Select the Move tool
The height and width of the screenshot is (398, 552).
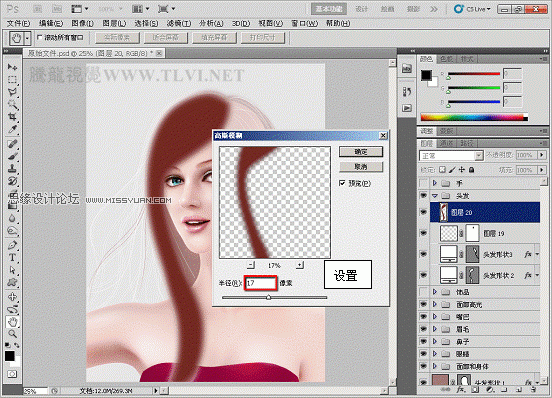(12, 67)
